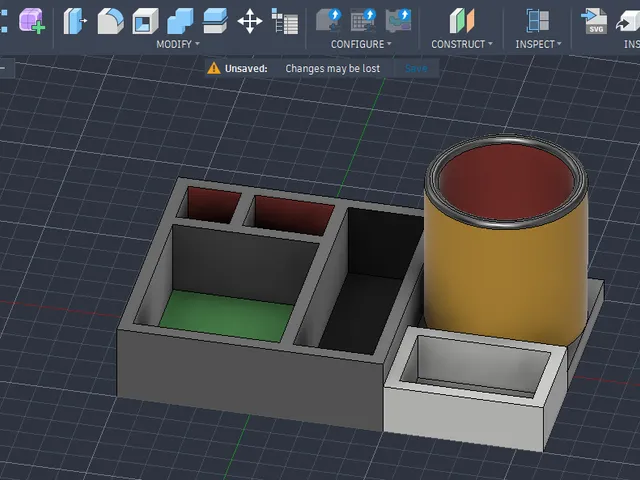Expand the MODIFY dropdown menu

pos(178,44)
